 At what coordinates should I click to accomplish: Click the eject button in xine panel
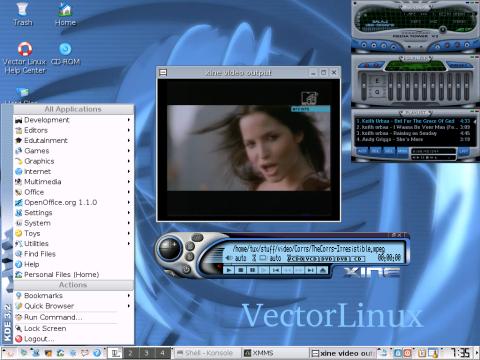click(x=322, y=270)
